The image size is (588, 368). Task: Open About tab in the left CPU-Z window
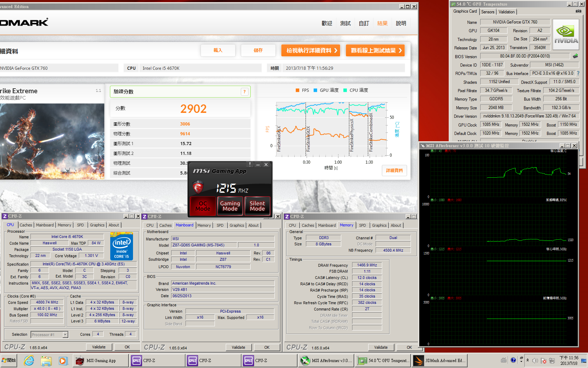click(x=114, y=225)
